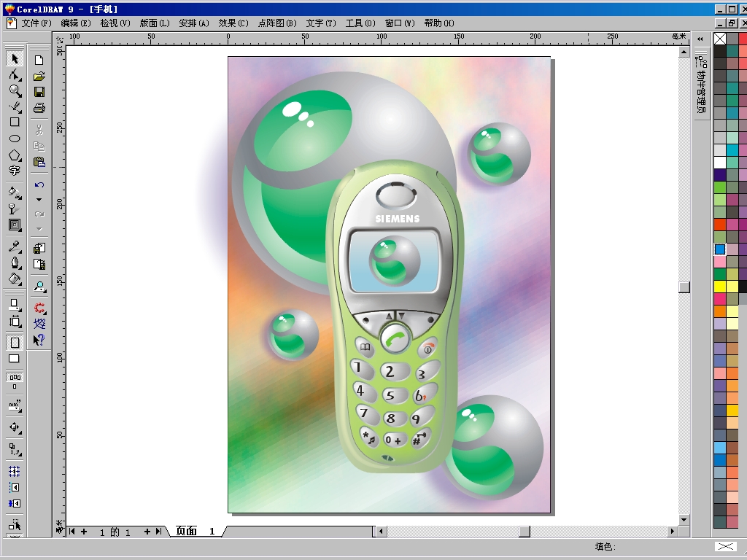This screenshot has width=747, height=560.
Task: Select the Freehand drawing tool
Action: (15, 106)
